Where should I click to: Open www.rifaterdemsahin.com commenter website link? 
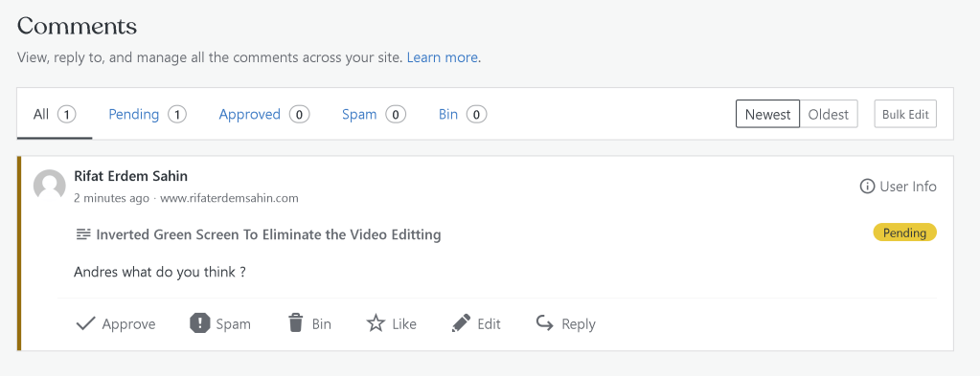coord(229,199)
